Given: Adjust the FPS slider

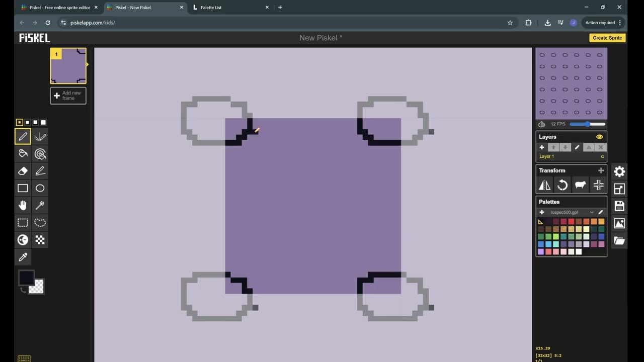Looking at the screenshot, I should pos(587,124).
